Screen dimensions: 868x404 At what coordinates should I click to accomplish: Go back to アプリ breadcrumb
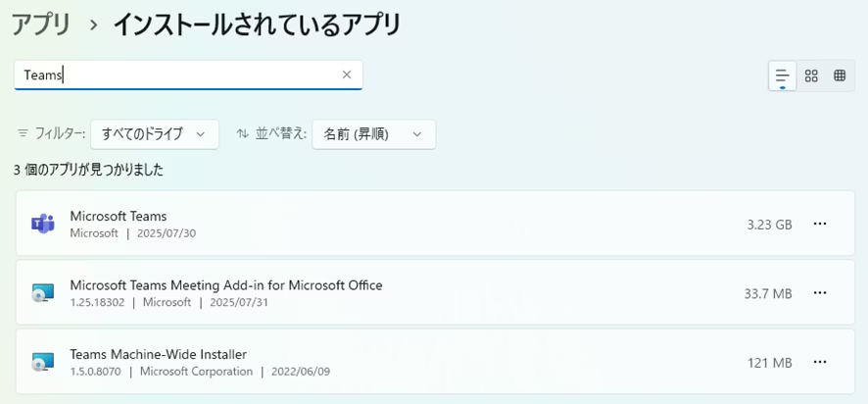click(41, 25)
